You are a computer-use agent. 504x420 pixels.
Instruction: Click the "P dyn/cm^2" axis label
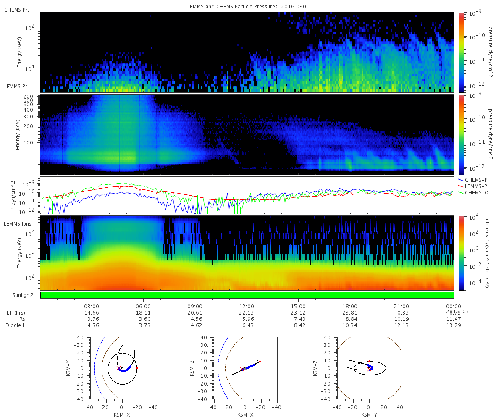(13, 195)
